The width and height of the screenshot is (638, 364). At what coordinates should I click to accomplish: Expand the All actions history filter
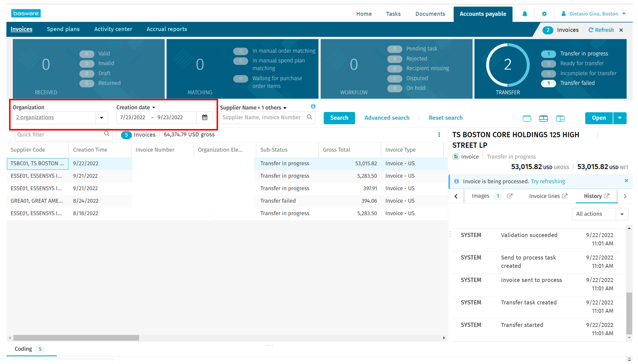622,214
